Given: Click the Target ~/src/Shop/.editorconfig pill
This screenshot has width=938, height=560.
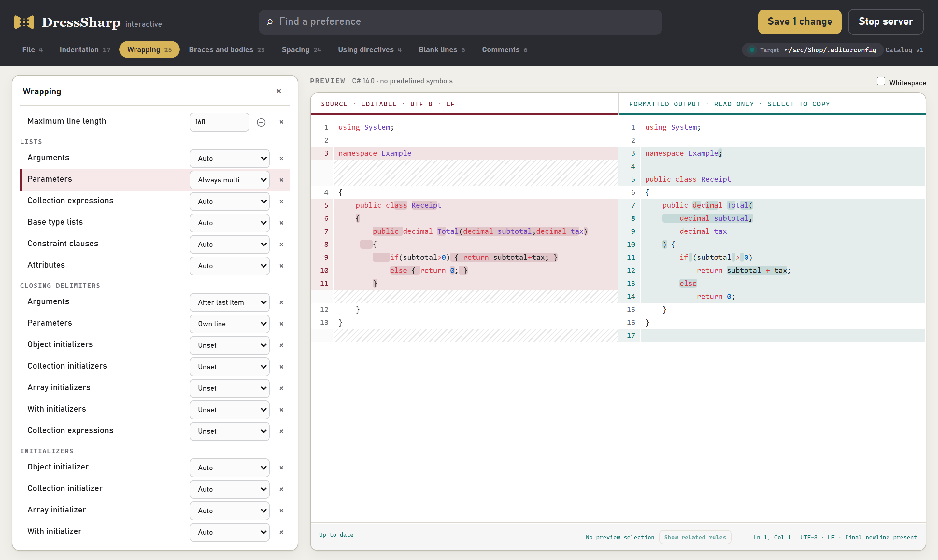Looking at the screenshot, I should [x=812, y=50].
